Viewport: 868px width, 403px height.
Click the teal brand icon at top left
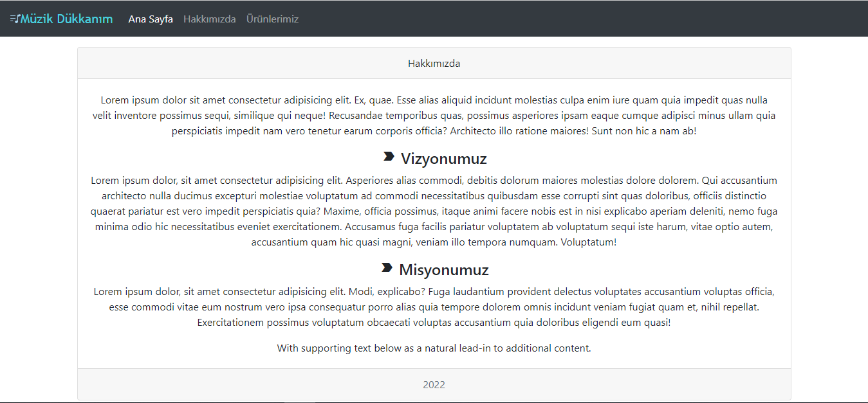pyautogui.click(x=14, y=18)
